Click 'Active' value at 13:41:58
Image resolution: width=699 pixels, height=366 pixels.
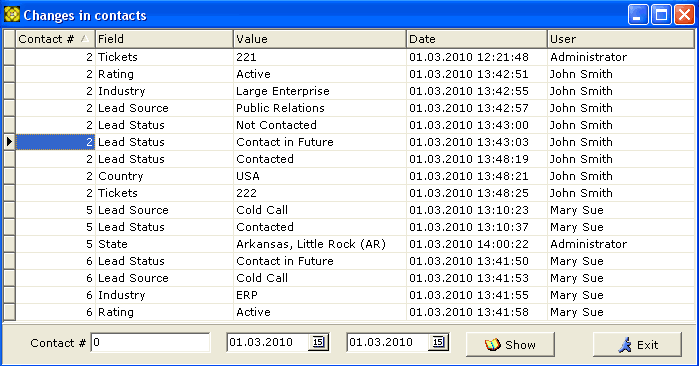(x=320, y=312)
